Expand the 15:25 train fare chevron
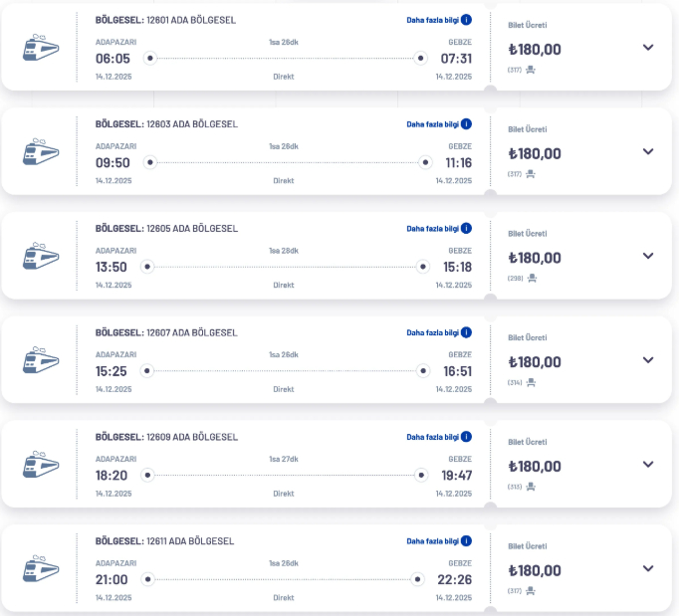The width and height of the screenshot is (679, 616). 648,360
